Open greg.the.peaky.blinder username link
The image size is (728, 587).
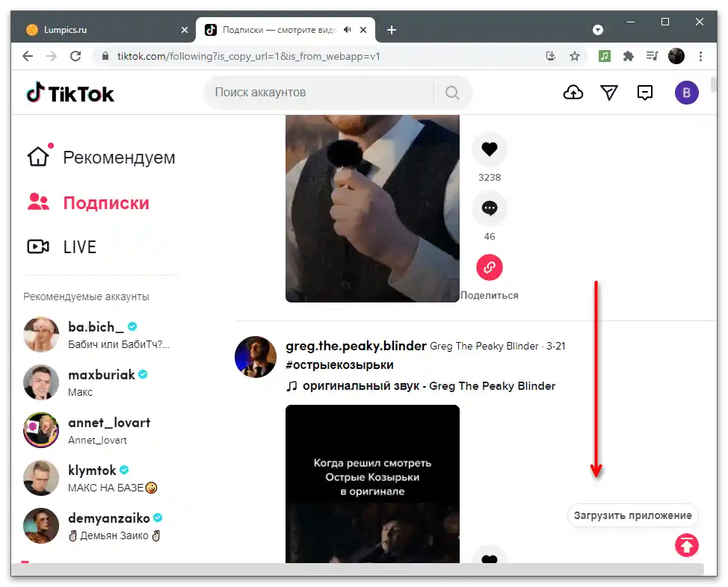pyautogui.click(x=356, y=346)
